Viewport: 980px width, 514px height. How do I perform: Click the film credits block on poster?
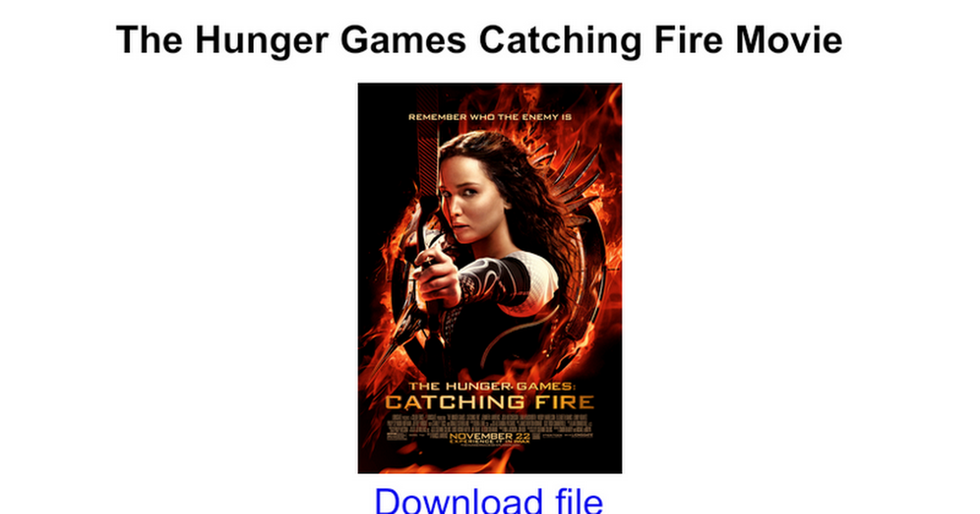[490, 421]
